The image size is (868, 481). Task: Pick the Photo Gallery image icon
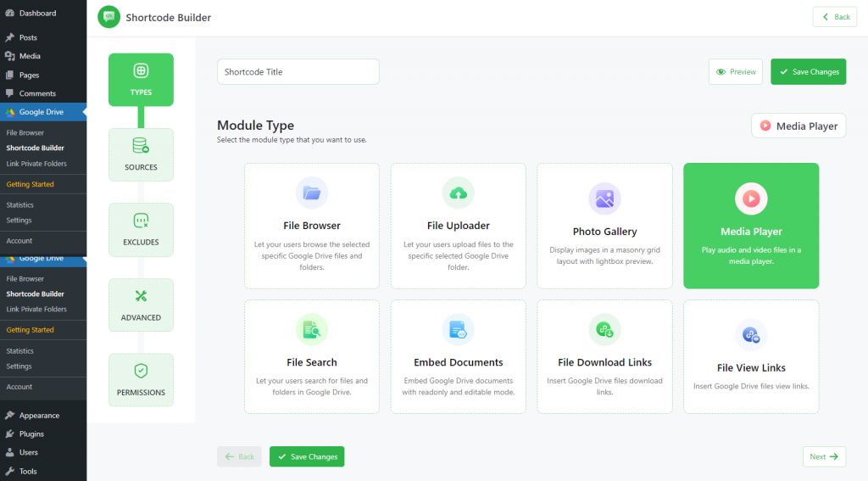604,199
